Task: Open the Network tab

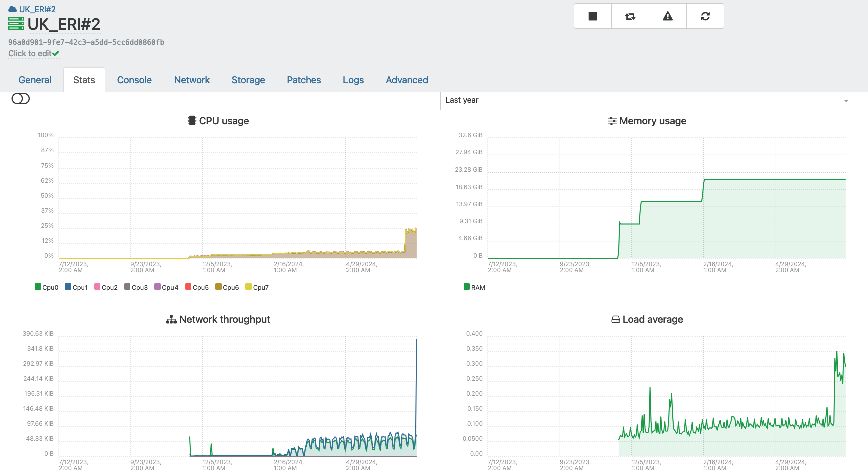Action: click(x=192, y=80)
